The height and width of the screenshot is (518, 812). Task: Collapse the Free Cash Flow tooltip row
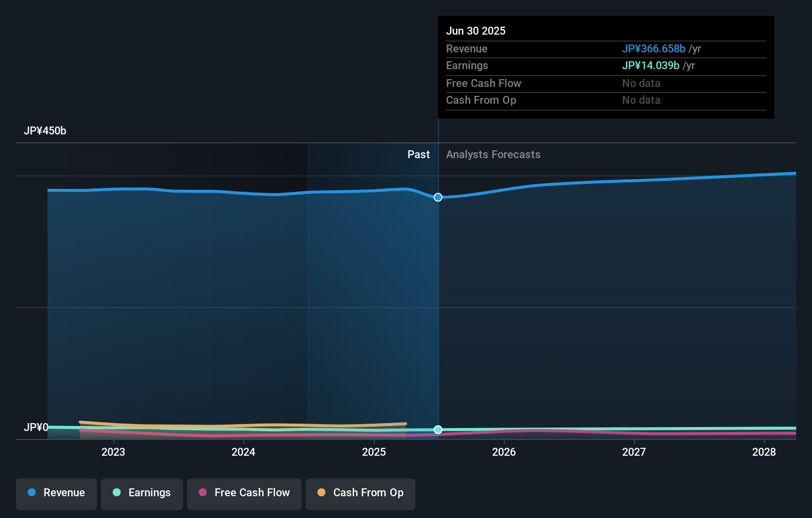[484, 84]
